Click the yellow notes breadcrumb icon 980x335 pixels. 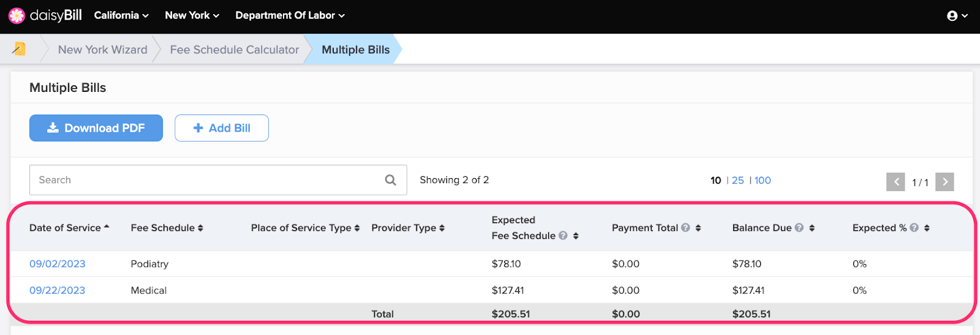tap(19, 49)
